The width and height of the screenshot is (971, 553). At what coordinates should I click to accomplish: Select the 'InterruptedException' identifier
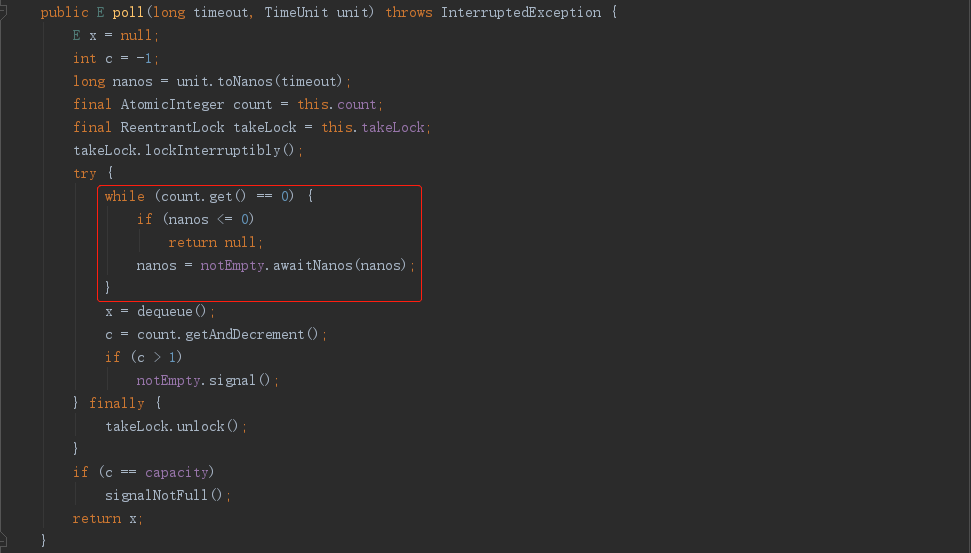pos(521,12)
